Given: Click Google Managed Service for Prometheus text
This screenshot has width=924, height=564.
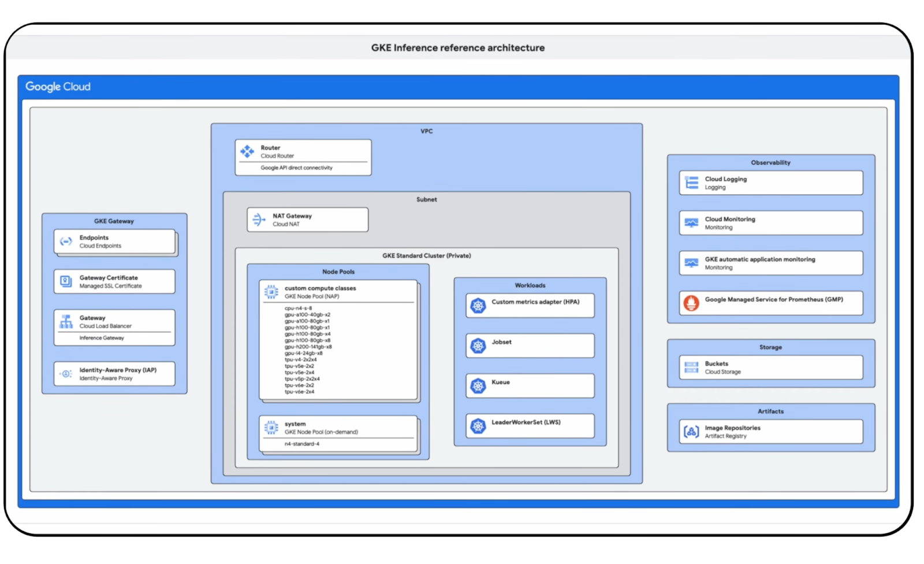Looking at the screenshot, I should [774, 299].
